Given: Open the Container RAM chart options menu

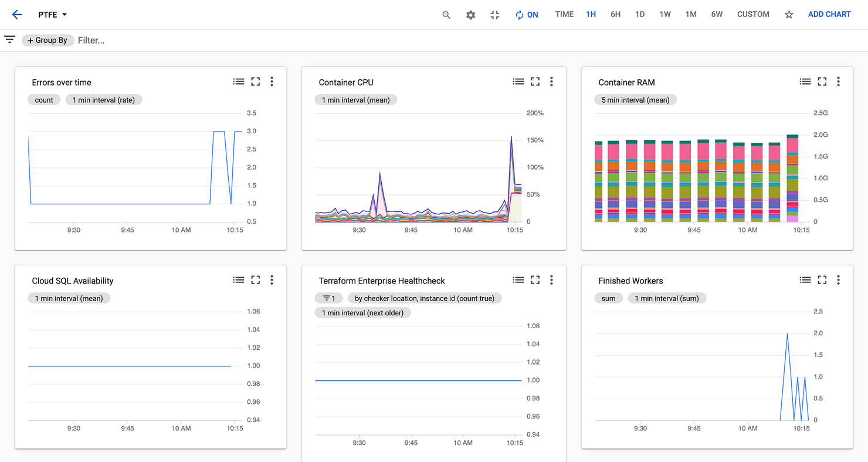Looking at the screenshot, I should [838, 82].
